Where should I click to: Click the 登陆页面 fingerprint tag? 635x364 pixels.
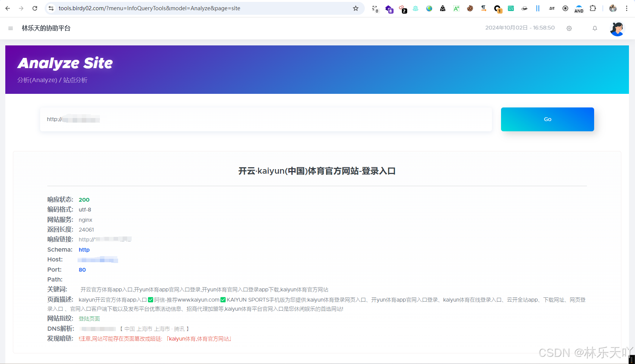89,319
